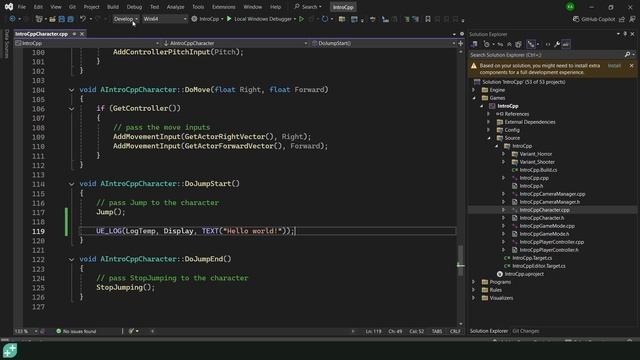Viewport: 640px width, 360px height.
Task: Open the Develop configuration dropdown
Action: (126, 19)
